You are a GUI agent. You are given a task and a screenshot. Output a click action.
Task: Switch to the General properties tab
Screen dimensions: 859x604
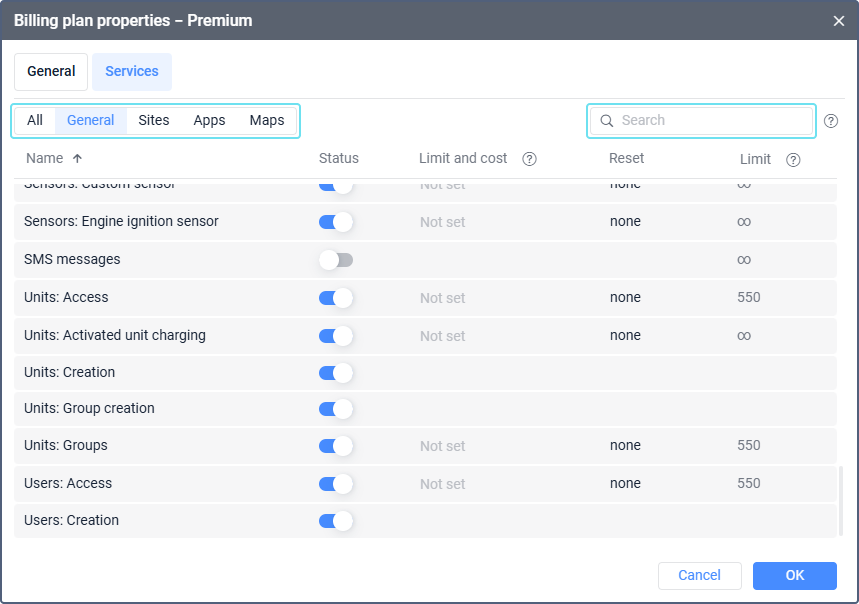tap(51, 72)
